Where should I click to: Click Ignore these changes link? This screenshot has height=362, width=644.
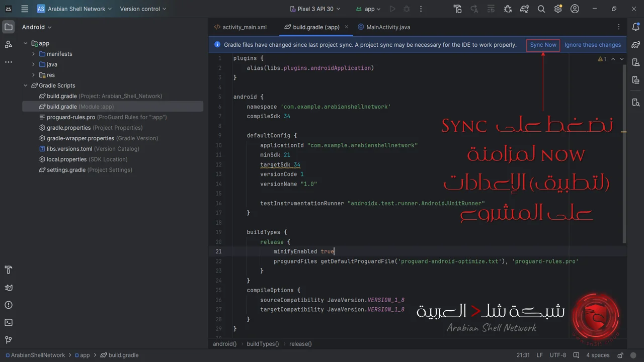click(593, 45)
